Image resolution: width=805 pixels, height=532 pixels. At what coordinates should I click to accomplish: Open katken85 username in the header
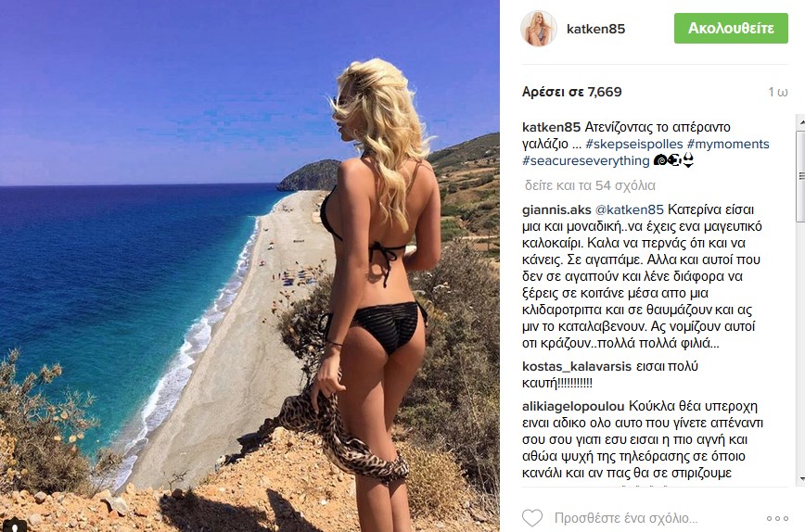pos(595,29)
